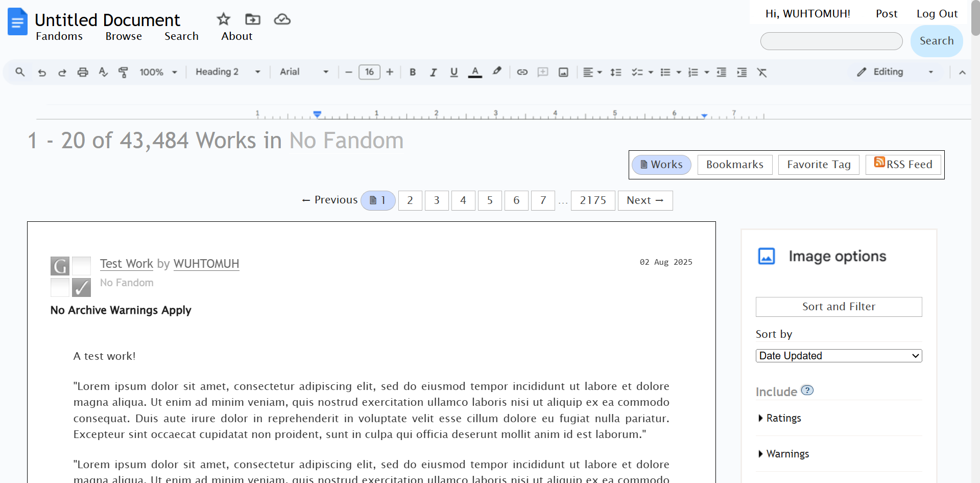Go to the Next page
The image size is (980, 483).
tap(645, 200)
